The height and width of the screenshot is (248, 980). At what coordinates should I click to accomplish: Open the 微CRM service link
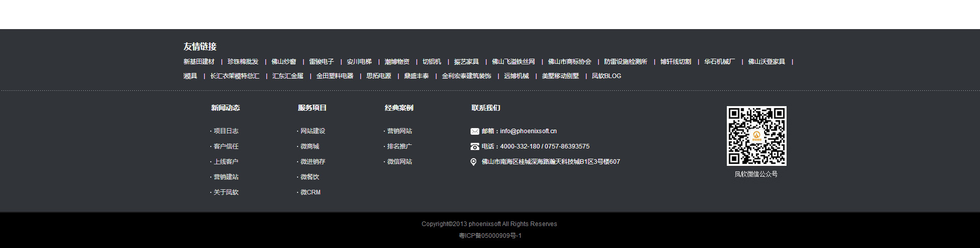coord(310,192)
